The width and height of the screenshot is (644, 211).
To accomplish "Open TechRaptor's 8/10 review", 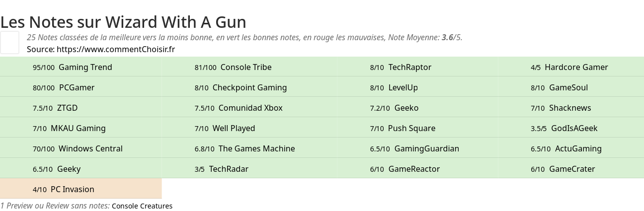I will point(409,67).
